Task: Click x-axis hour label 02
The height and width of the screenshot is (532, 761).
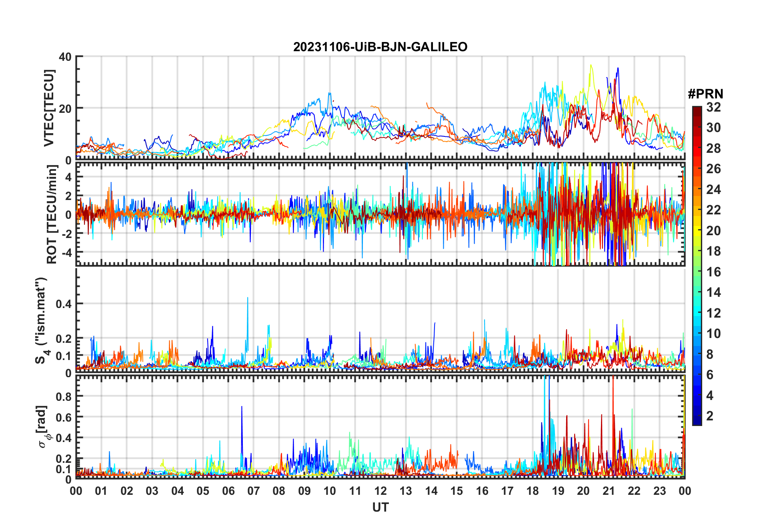Action: point(127,491)
